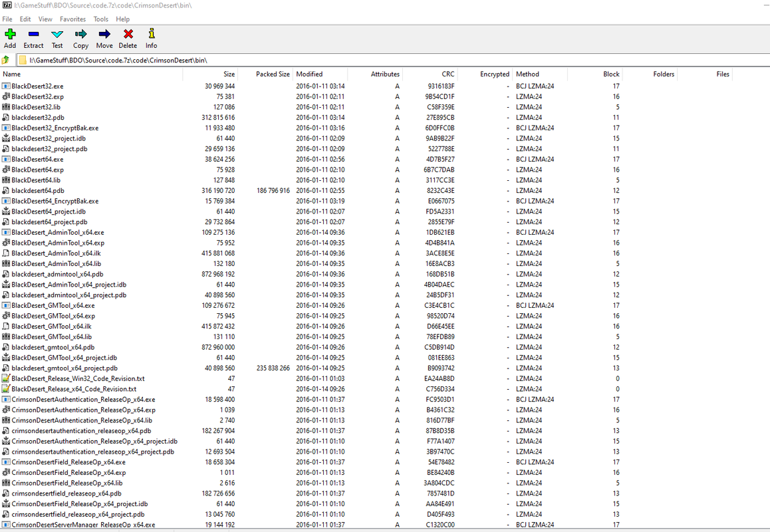Click the CrimsonDesertAuthentication_ReleaseOp_x64_project.idb file icon
The height and width of the screenshot is (532, 770).
[x=6, y=441]
